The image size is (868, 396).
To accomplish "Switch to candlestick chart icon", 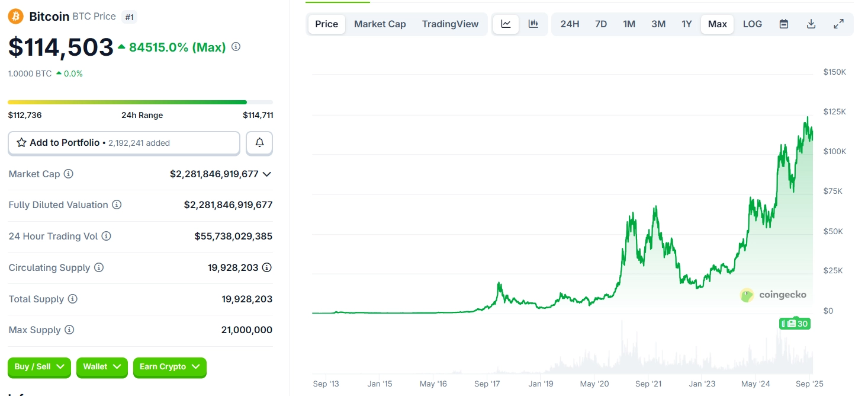I will (533, 24).
